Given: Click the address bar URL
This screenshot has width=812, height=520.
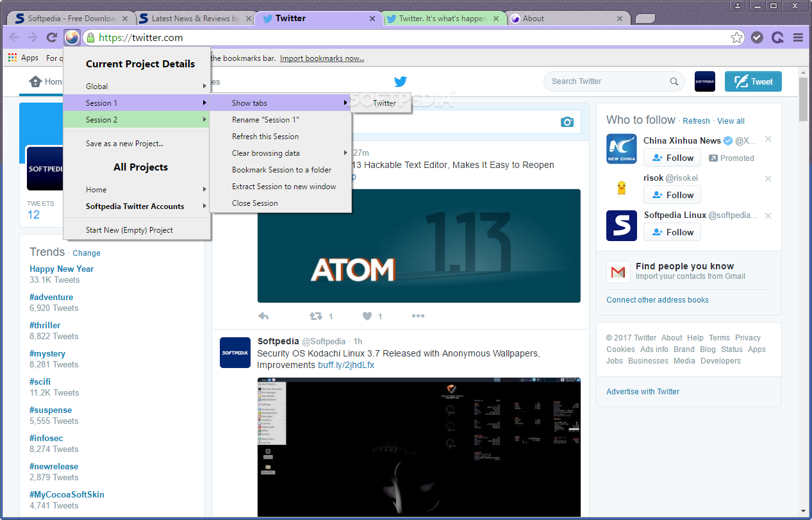Looking at the screenshot, I should 141,38.
